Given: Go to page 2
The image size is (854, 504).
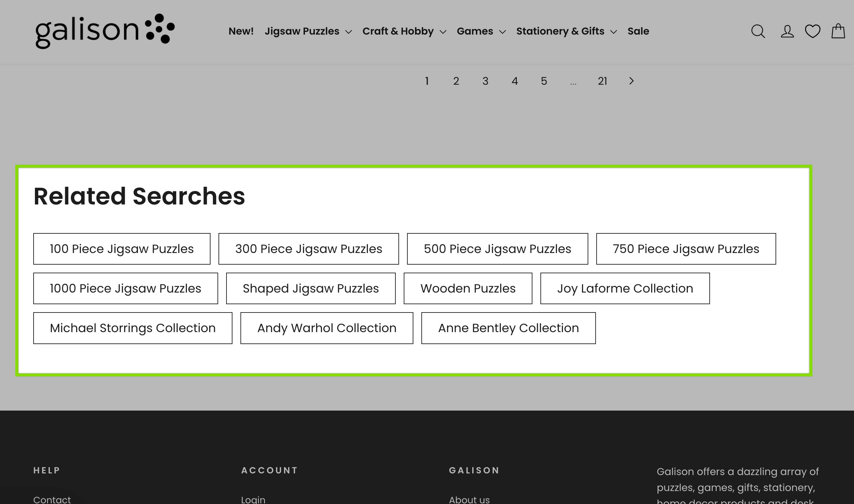Looking at the screenshot, I should [x=456, y=81].
